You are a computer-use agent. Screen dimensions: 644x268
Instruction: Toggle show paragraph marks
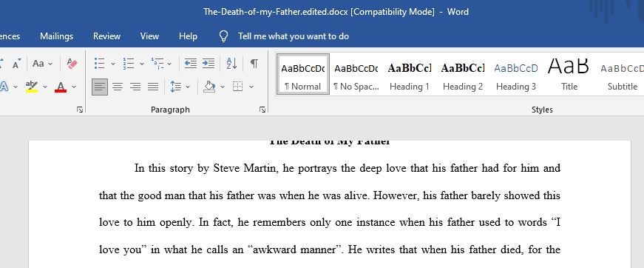(254, 64)
